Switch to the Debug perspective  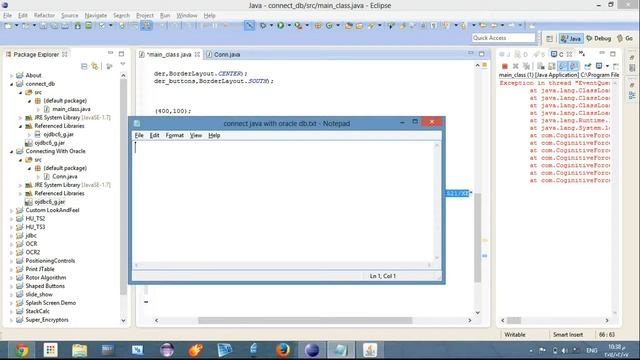[599, 38]
